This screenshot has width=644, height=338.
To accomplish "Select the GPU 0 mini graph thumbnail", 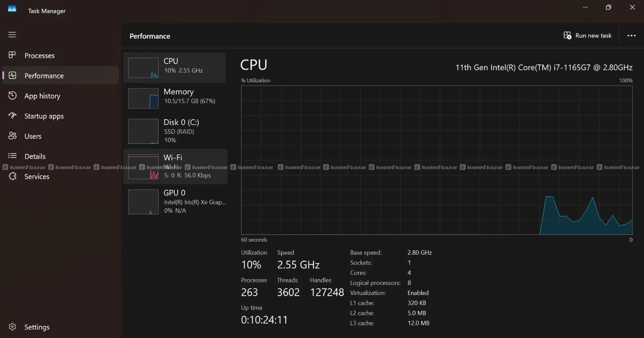I will (143, 202).
